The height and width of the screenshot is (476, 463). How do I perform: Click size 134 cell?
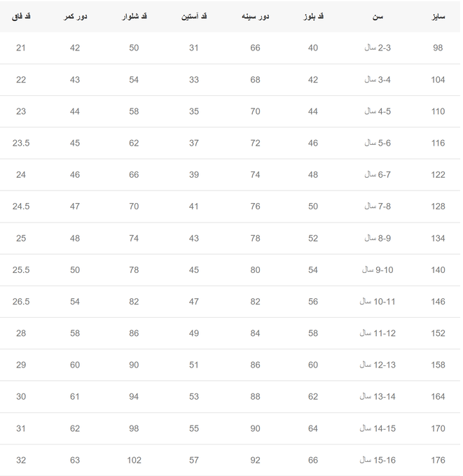[438, 238]
